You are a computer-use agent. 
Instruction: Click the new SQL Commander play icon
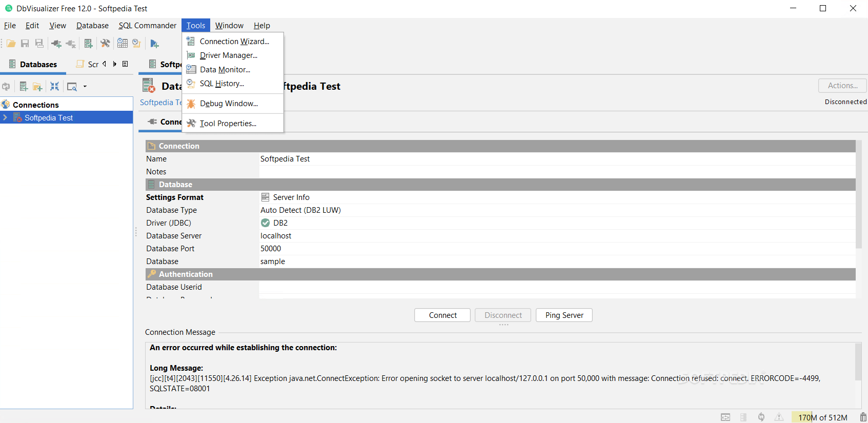coord(154,44)
